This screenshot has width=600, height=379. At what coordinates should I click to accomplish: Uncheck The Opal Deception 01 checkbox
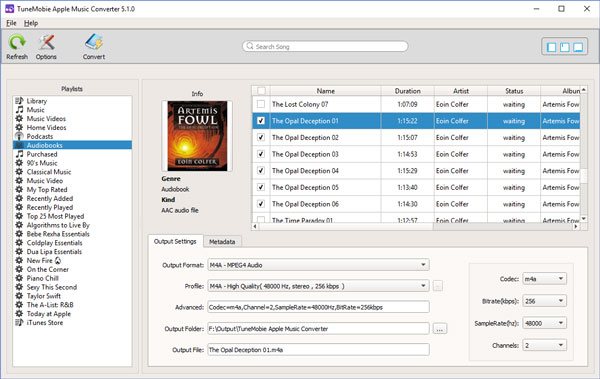(x=261, y=121)
